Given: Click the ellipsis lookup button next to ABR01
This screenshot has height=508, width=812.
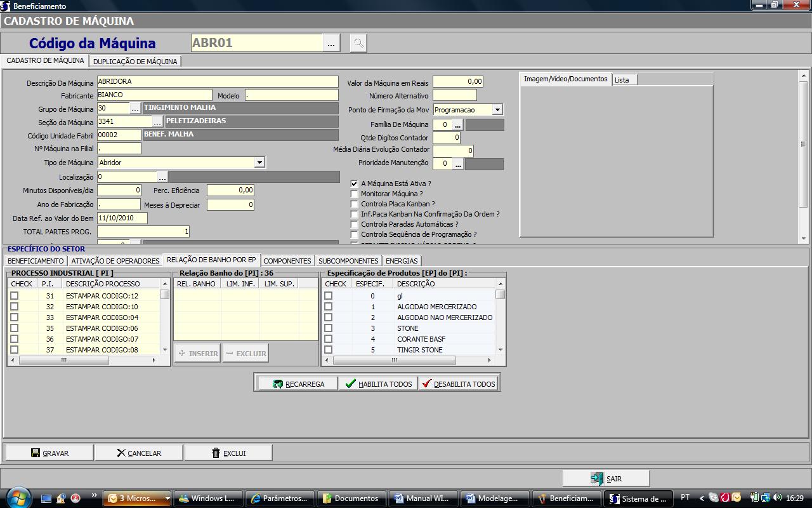Looking at the screenshot, I should (331, 43).
